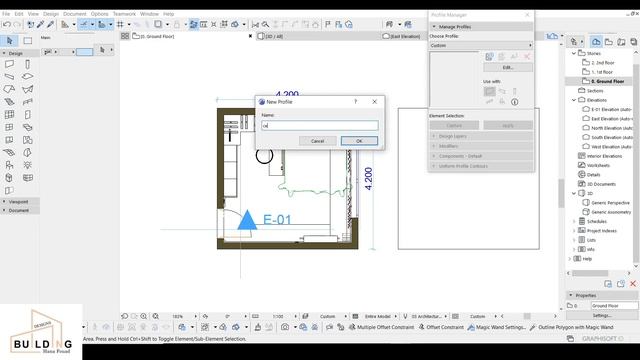The image size is (640, 360).
Task: Click the Ground Floor property name field
Action: point(614,306)
